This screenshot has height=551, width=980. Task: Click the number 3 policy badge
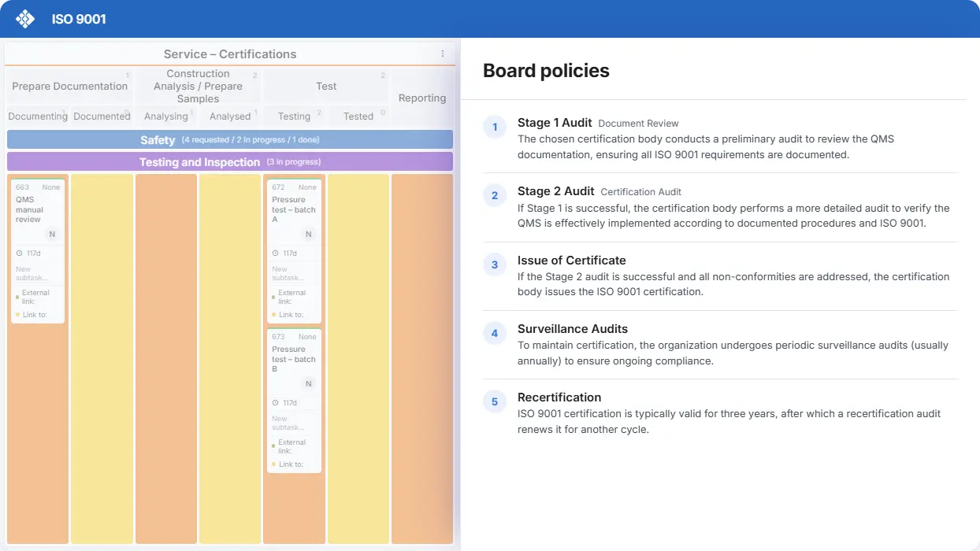(495, 264)
